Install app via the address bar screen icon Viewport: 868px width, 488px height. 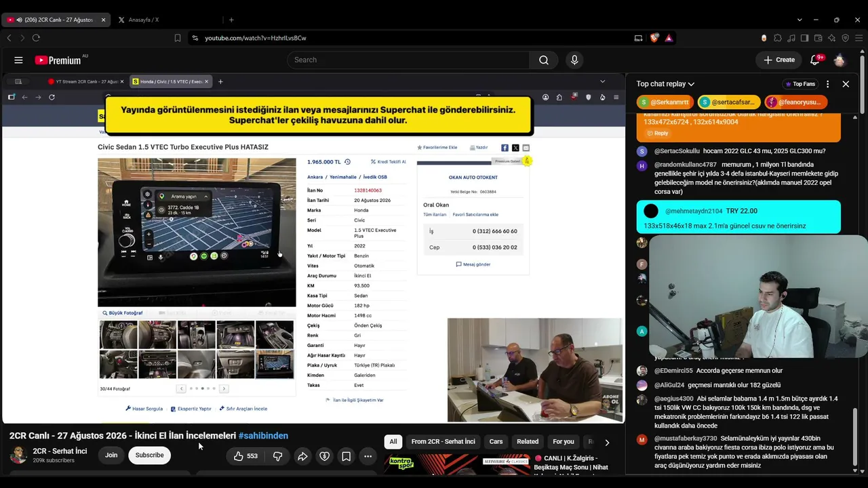click(x=638, y=38)
